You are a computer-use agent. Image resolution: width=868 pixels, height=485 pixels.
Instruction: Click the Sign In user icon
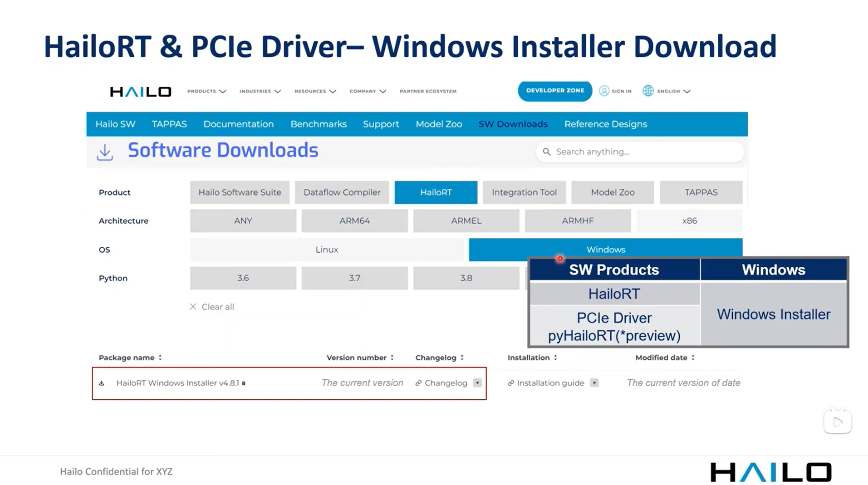[604, 91]
